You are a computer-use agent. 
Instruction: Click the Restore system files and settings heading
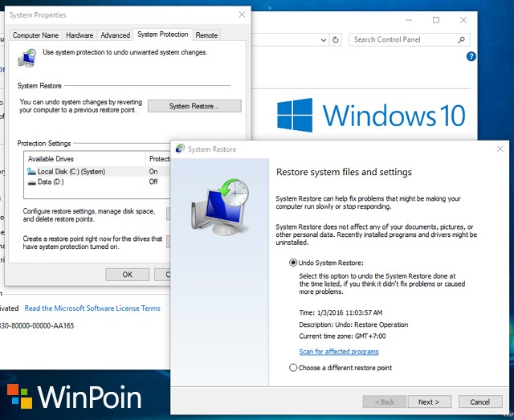pos(344,172)
